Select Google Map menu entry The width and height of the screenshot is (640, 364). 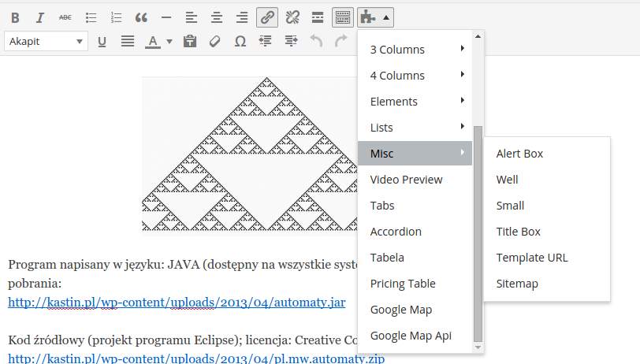click(415, 310)
